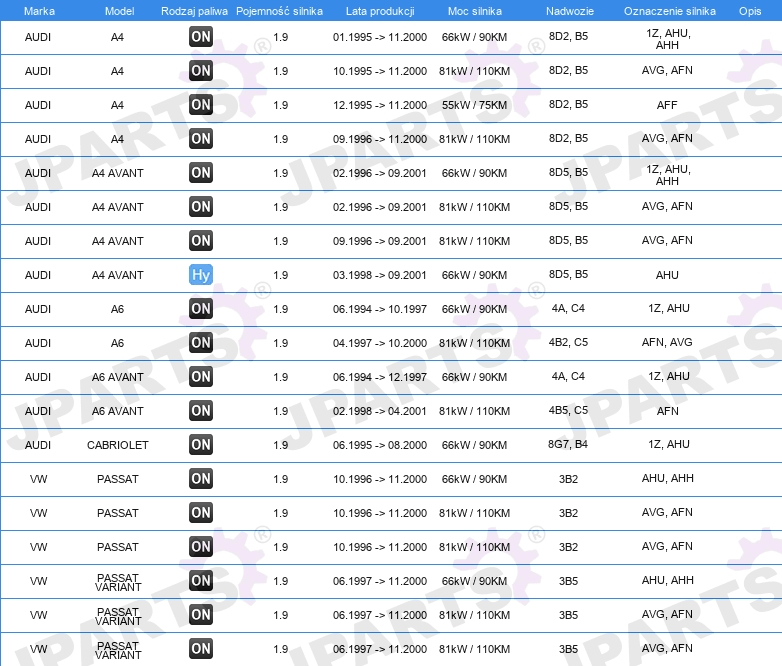The image size is (782, 666).
Task: Click the ON badge in the A4 10.1995 row
Action: [200, 70]
